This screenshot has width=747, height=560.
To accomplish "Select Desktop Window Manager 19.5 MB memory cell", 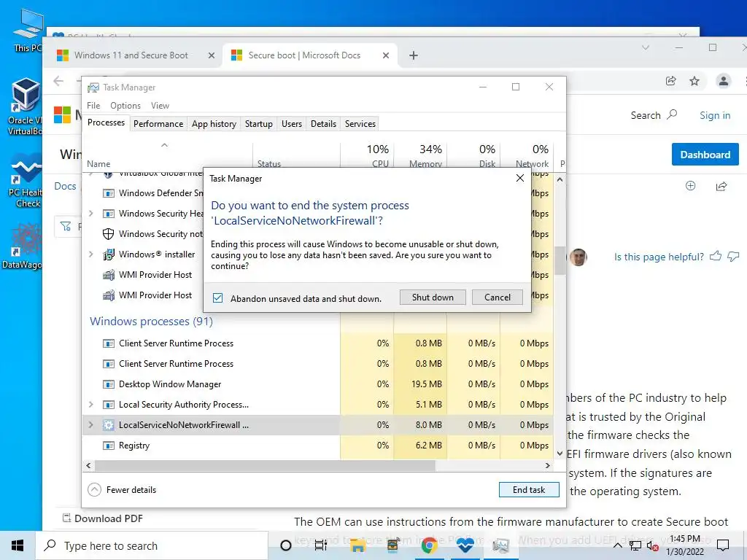I will pos(421,384).
